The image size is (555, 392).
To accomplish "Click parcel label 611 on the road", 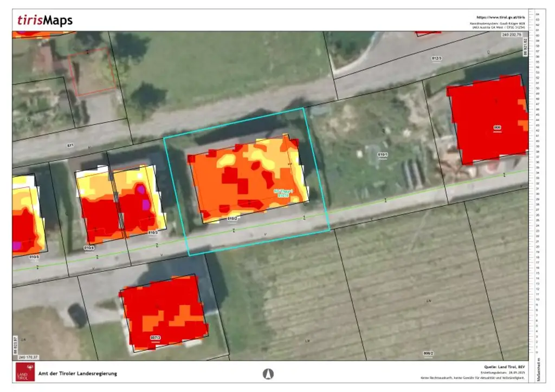I will point(70,145).
